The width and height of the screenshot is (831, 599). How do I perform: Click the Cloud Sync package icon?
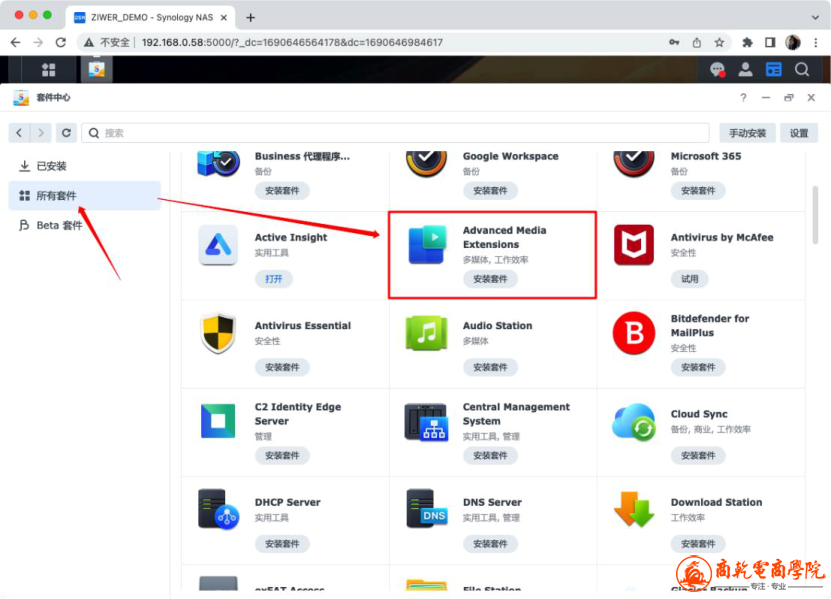click(634, 422)
